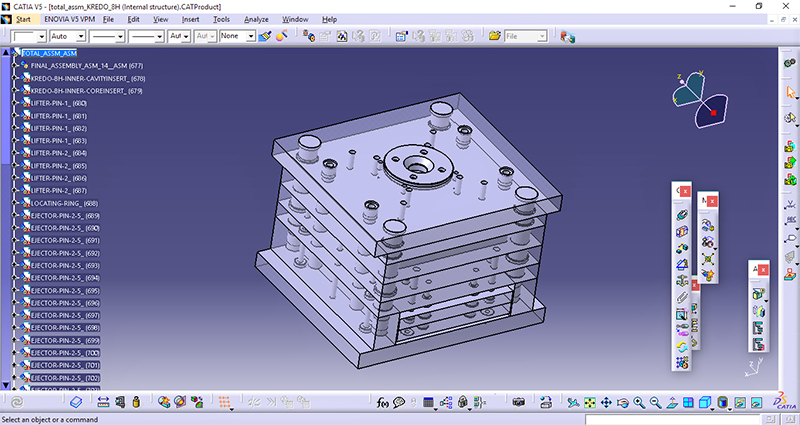Open the Start menu in CATIA

23,19
